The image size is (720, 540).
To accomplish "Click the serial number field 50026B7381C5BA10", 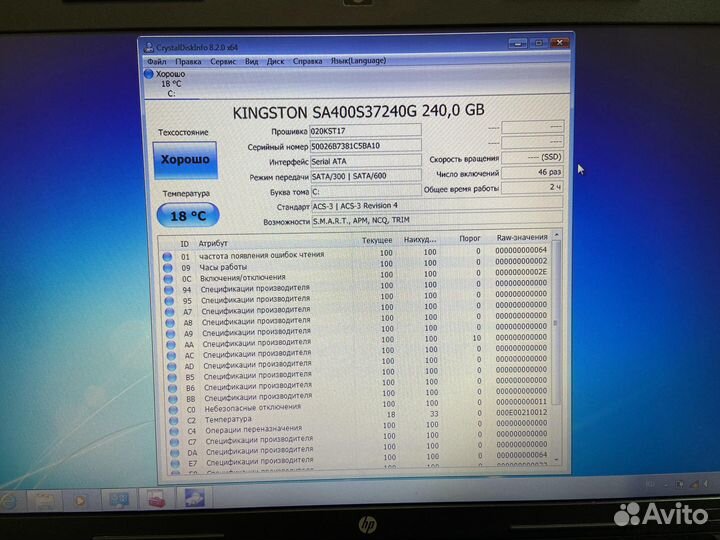I will tap(365, 146).
